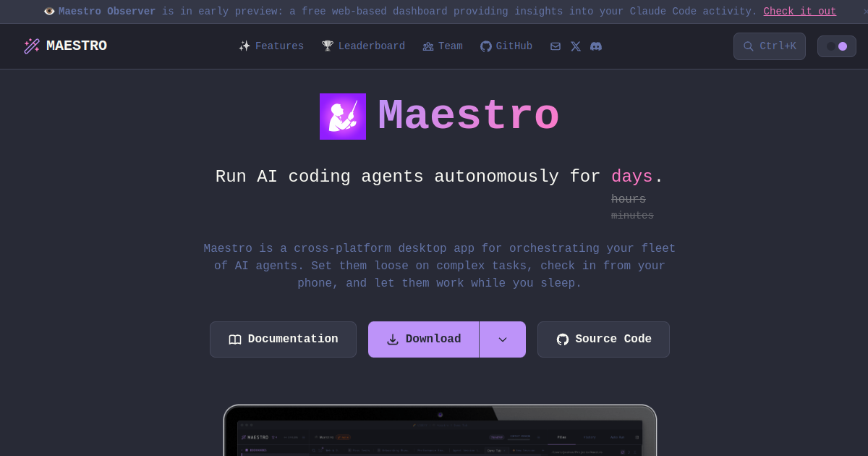Open the Source Code button

(x=603, y=339)
